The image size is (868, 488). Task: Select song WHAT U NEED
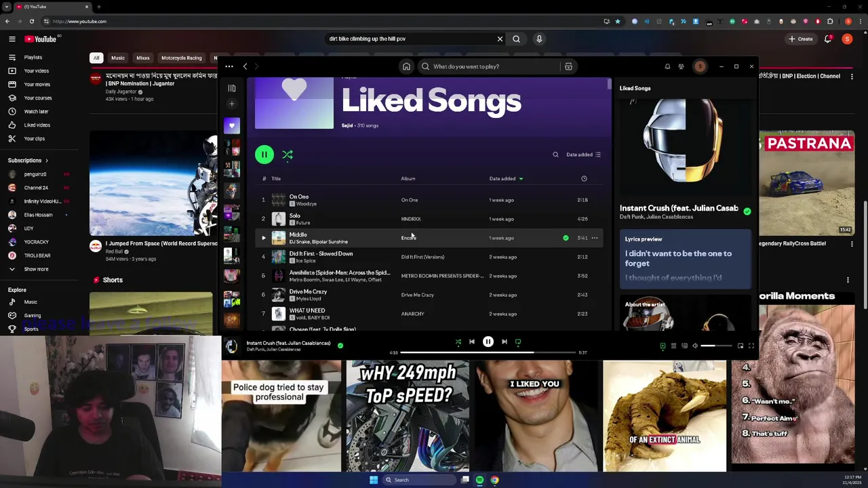(x=307, y=310)
